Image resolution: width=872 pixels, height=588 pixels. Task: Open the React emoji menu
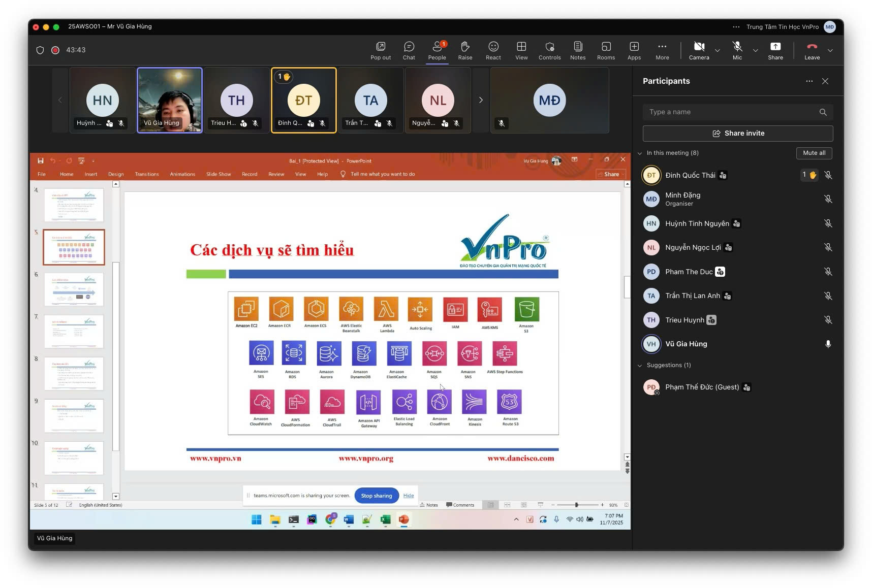pos(493,51)
